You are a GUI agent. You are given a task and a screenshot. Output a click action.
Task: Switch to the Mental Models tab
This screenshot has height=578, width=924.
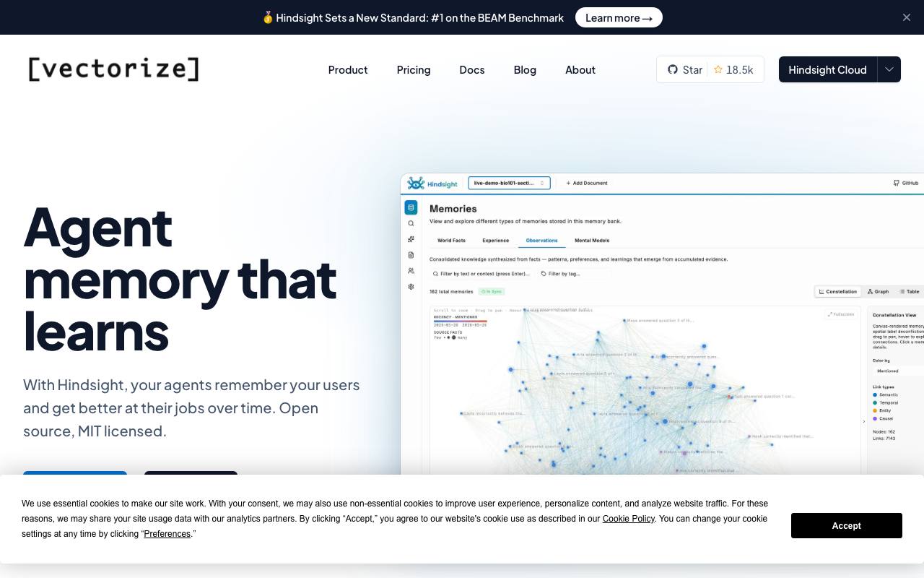tap(592, 241)
